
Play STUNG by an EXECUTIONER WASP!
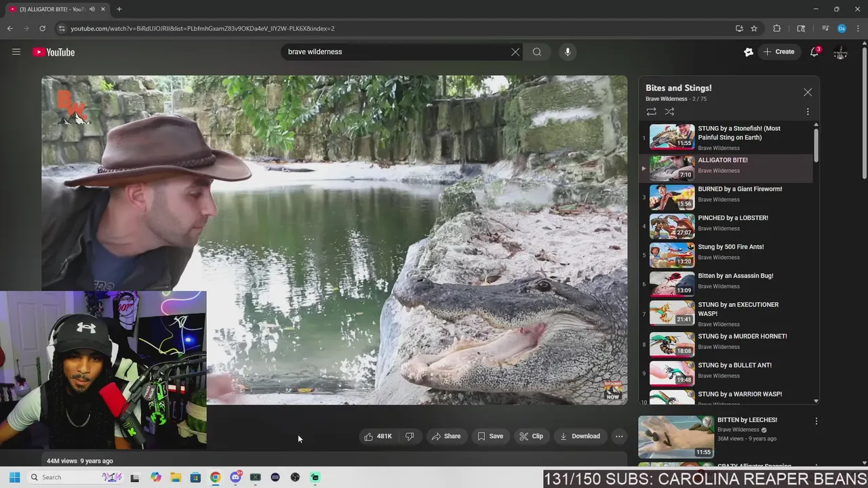point(726,313)
